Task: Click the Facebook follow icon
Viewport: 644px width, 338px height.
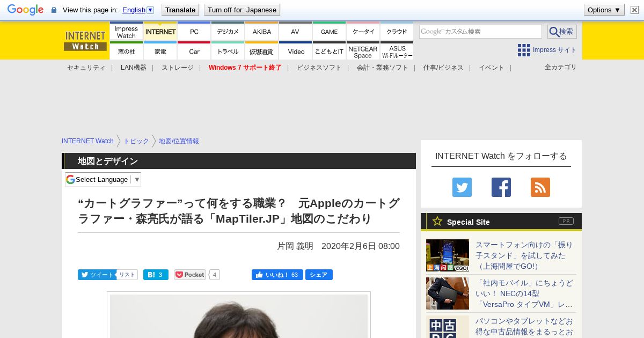Action: point(501,187)
